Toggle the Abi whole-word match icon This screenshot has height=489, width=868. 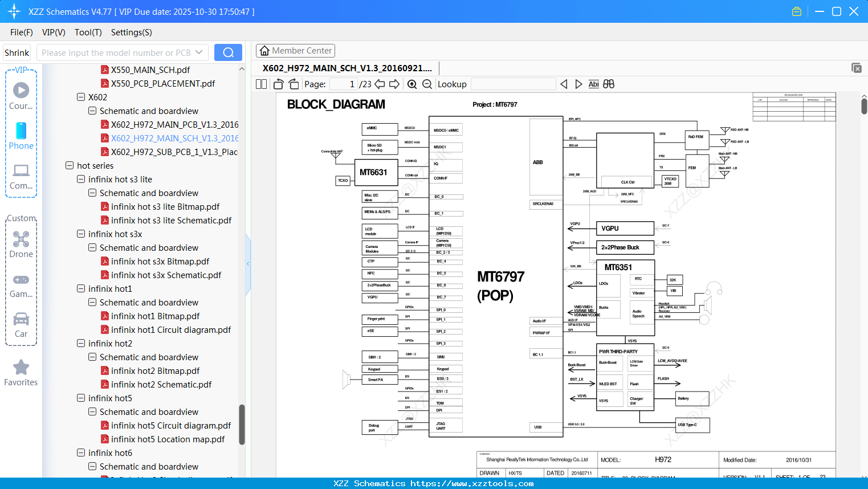[x=593, y=84]
